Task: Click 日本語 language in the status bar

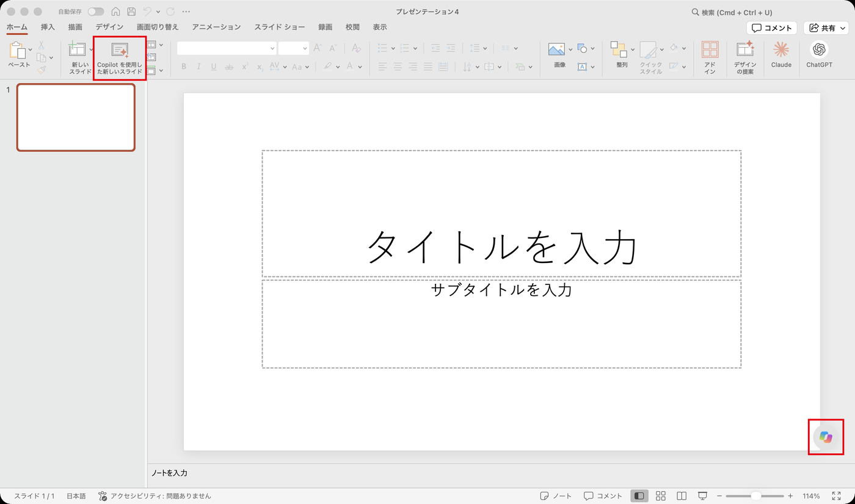Action: pos(76,496)
